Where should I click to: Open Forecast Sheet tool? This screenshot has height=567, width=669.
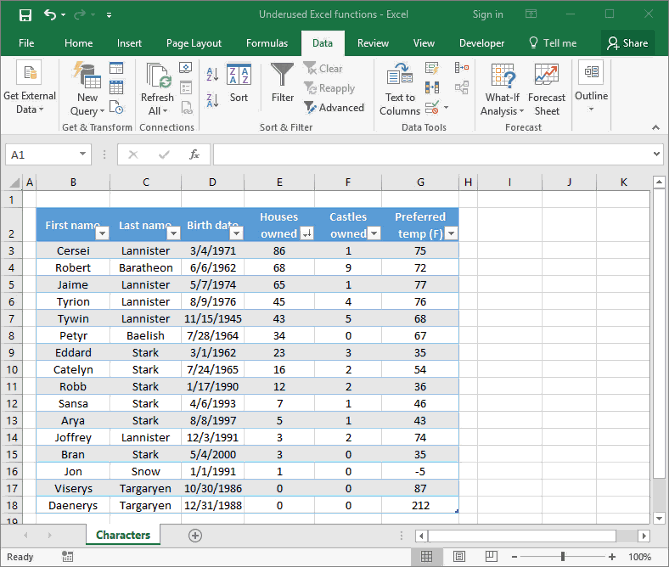(546, 89)
